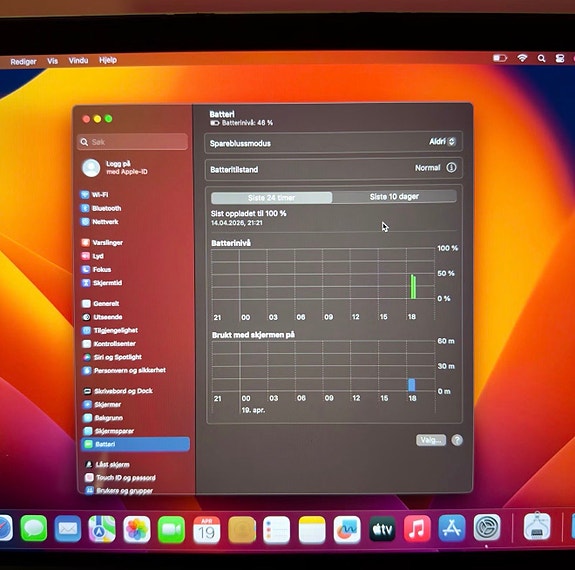Click the help question mark button
The height and width of the screenshot is (570, 575).
[457, 440]
